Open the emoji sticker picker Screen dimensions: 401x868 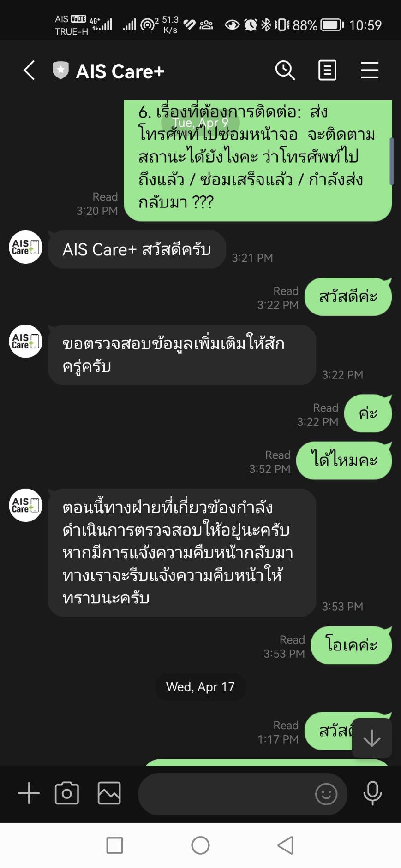[x=326, y=794]
